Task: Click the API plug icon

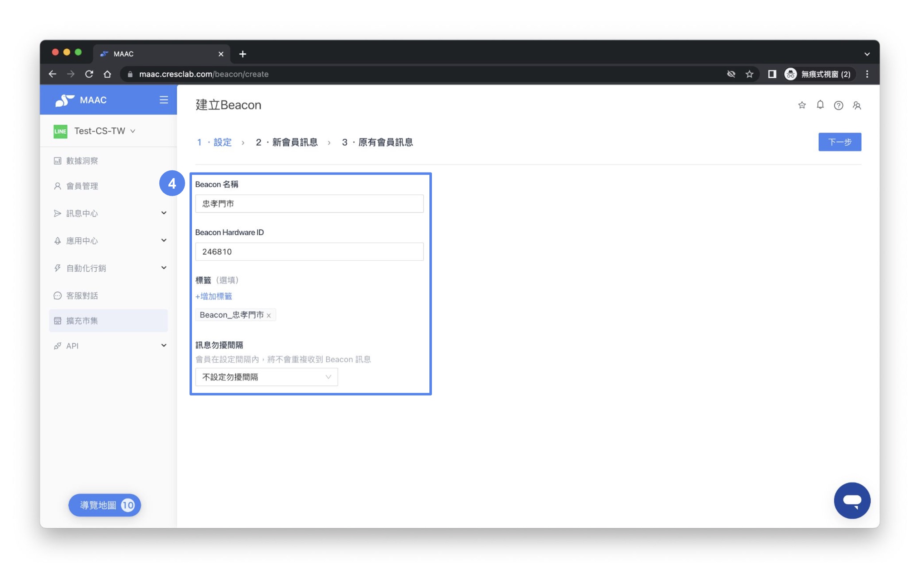Action: 58,346
